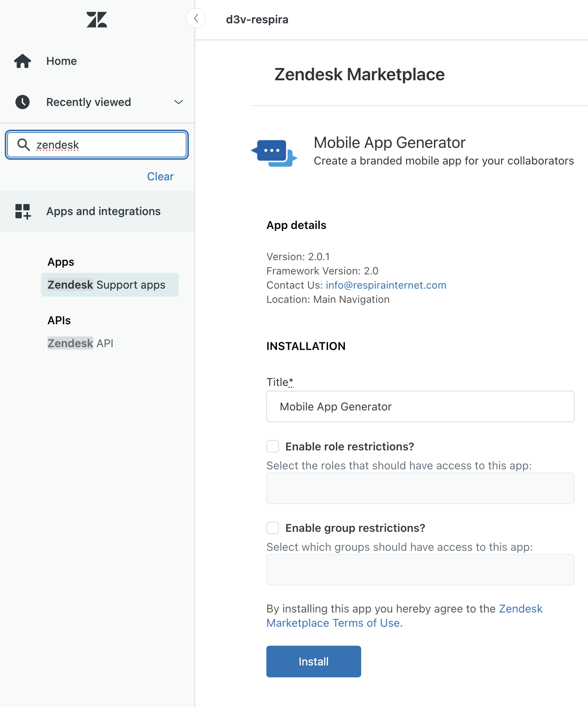Open Zendesk API in sidebar
This screenshot has height=707, width=588.
(x=81, y=343)
